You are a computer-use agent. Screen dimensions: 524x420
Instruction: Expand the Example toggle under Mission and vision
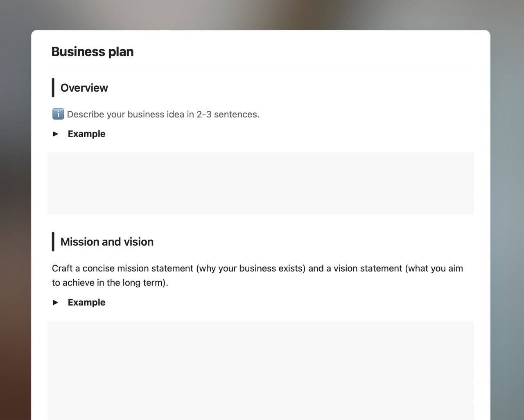86,302
